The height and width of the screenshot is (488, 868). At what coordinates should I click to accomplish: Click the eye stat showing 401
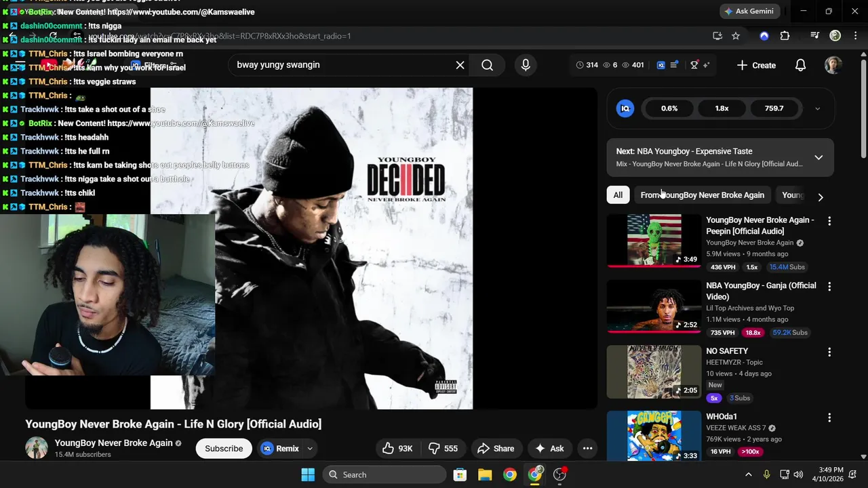coord(633,65)
